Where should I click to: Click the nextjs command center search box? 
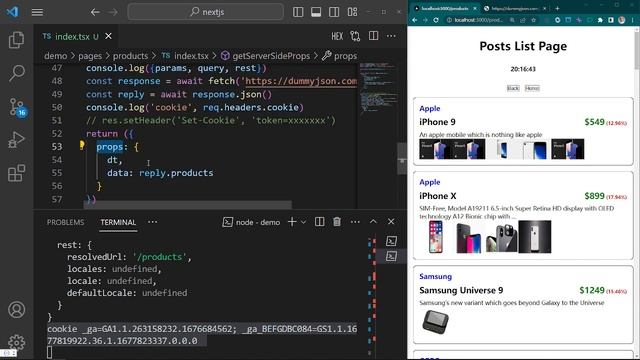(206, 12)
